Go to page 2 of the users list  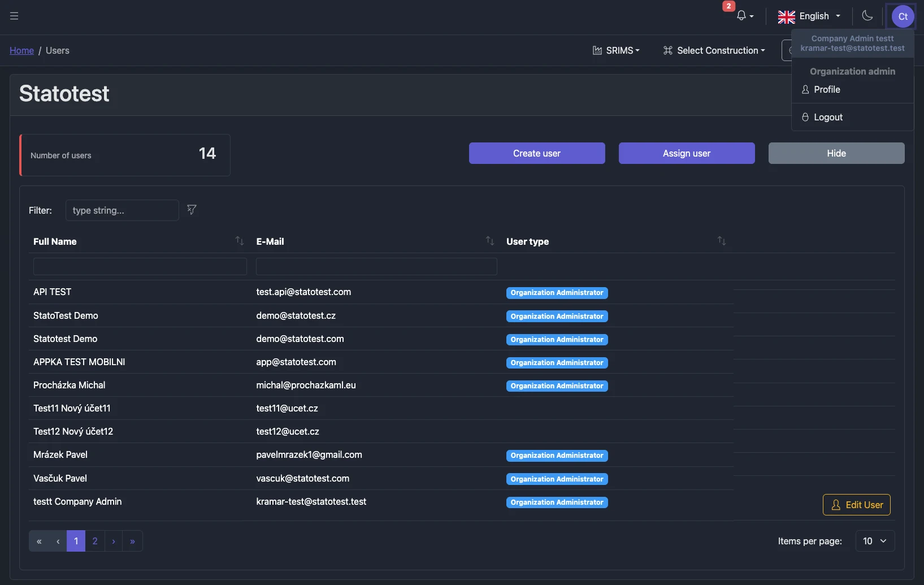(94, 541)
